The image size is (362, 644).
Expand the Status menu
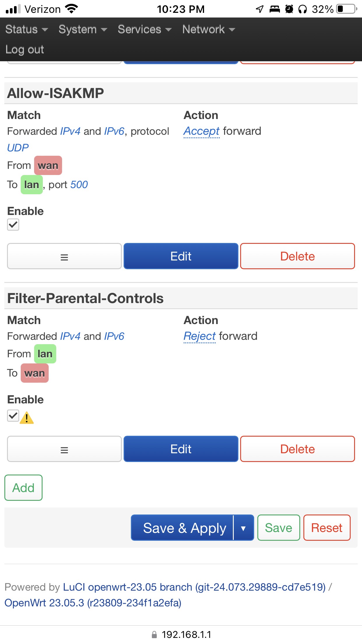pyautogui.click(x=27, y=29)
